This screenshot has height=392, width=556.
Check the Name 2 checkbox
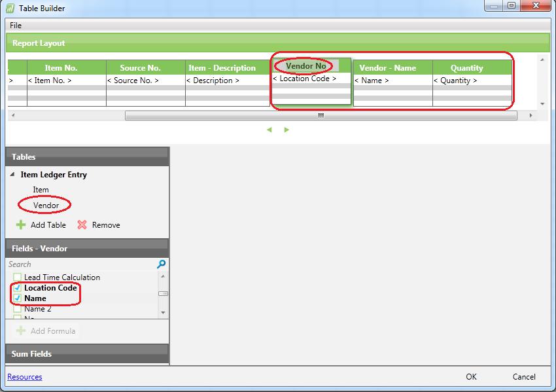tap(17, 309)
